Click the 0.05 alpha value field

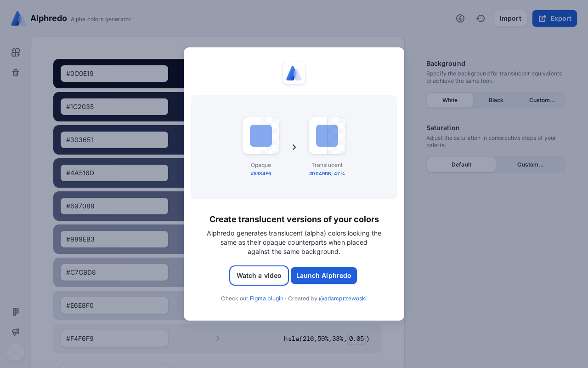pos(356,339)
